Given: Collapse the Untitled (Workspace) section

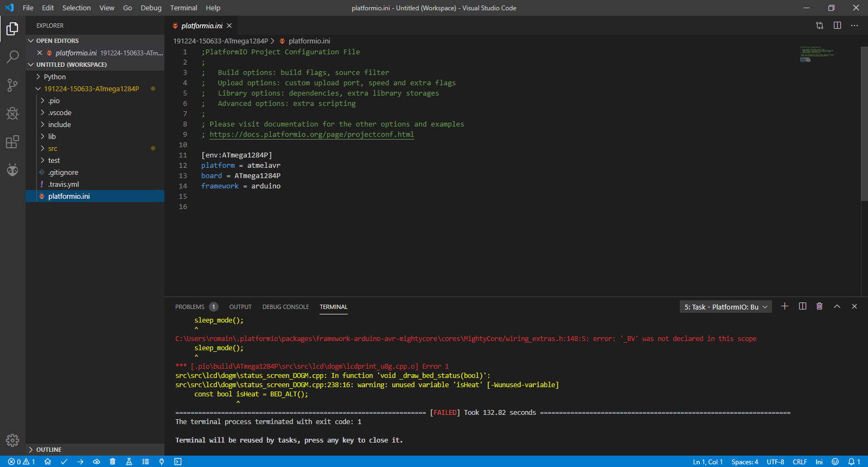Looking at the screenshot, I should tap(95, 65).
